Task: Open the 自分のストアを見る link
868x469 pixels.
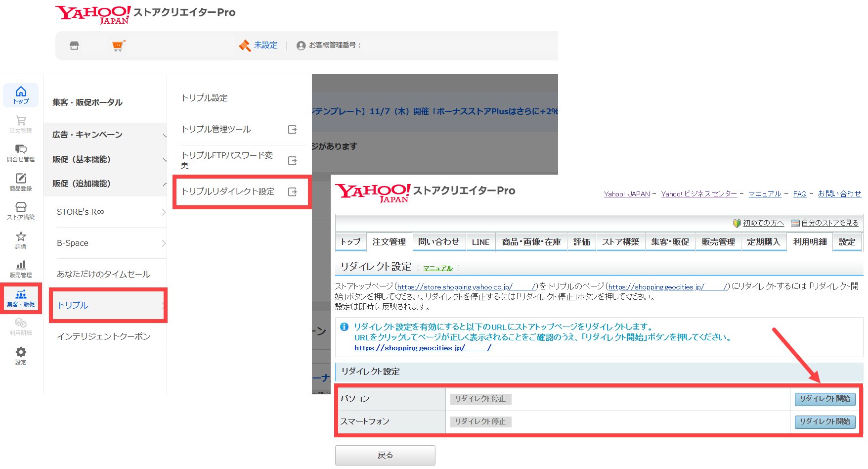Action: 830,223
